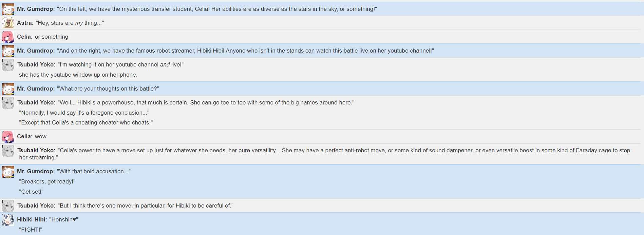
Task: Click Astra's avatar next to the stars message
Action: (x=8, y=23)
